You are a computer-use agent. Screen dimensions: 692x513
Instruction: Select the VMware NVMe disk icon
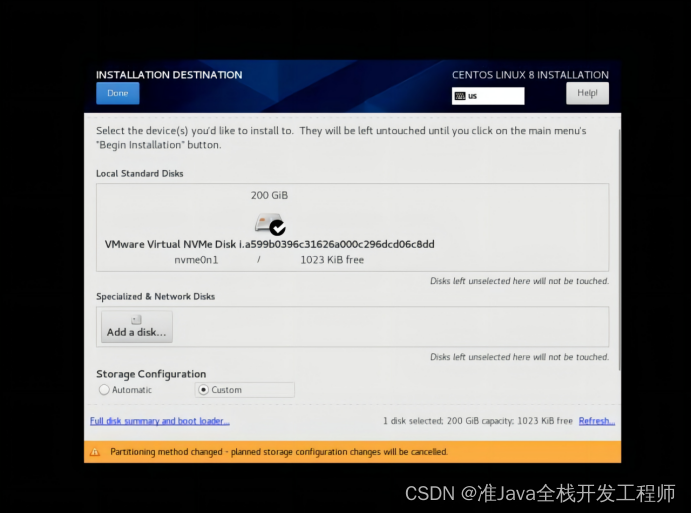[x=270, y=224]
